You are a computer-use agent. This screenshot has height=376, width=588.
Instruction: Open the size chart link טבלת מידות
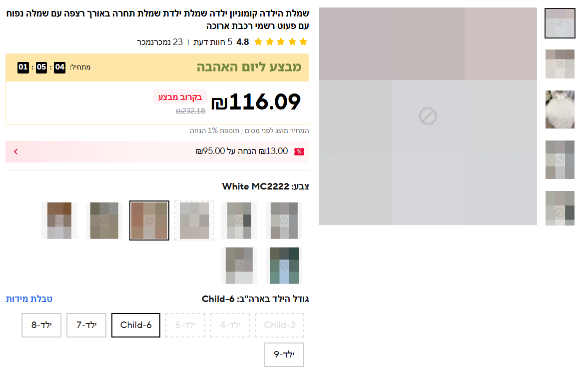[x=29, y=299]
